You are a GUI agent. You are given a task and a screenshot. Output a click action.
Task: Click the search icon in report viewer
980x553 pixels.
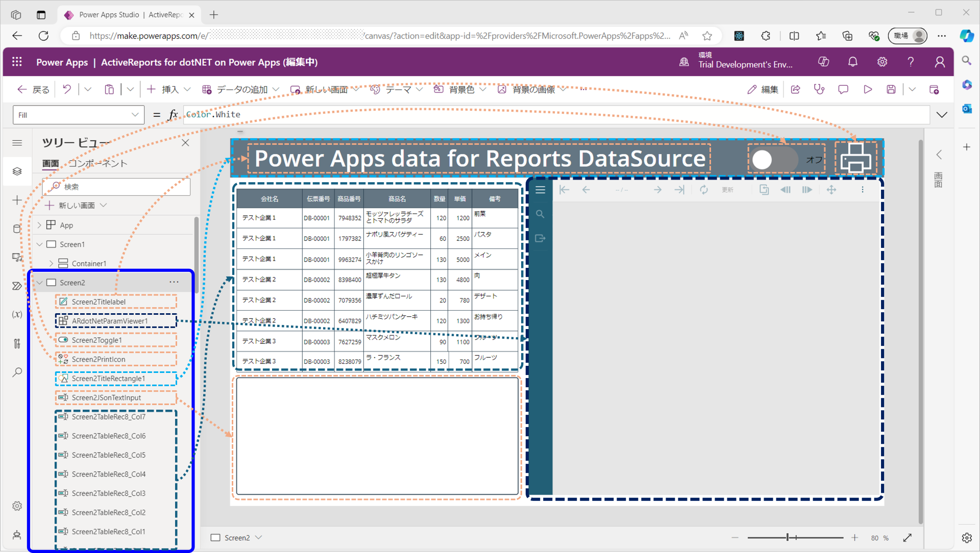(540, 214)
